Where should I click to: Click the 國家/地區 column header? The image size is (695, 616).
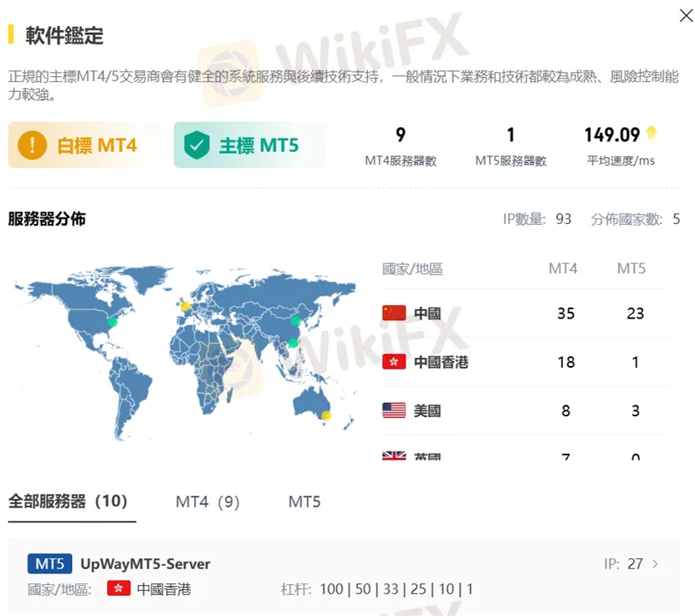click(412, 269)
